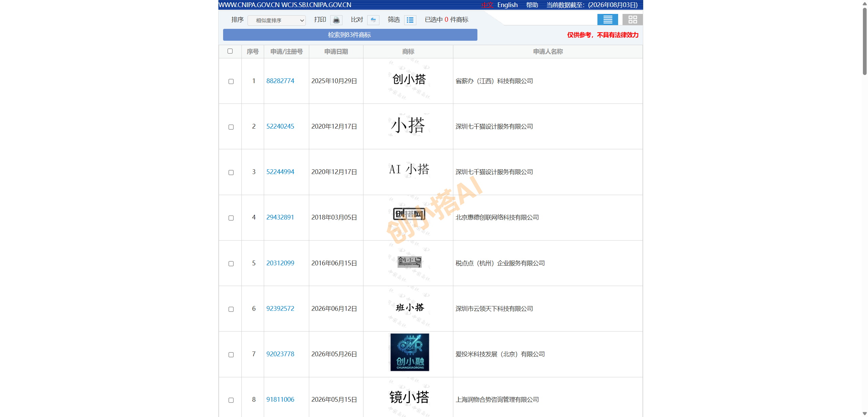
Task: Check the box for row 1 创小搭
Action: (231, 81)
